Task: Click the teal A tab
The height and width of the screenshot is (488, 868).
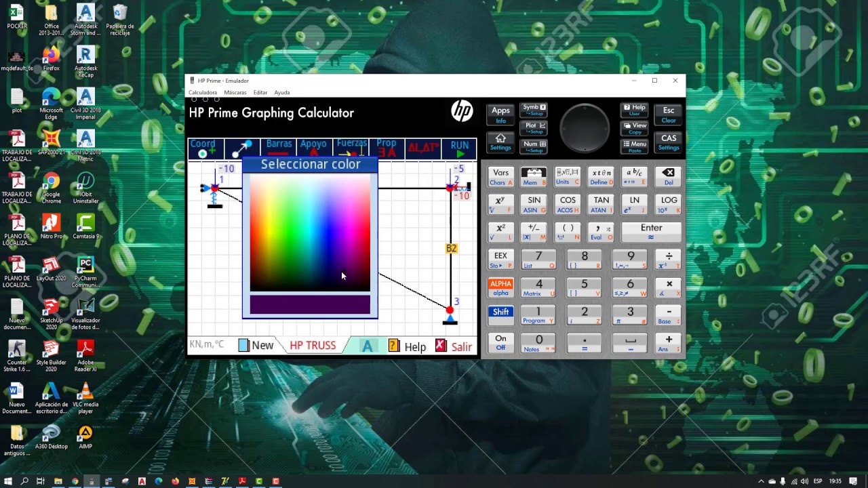Action: (367, 346)
